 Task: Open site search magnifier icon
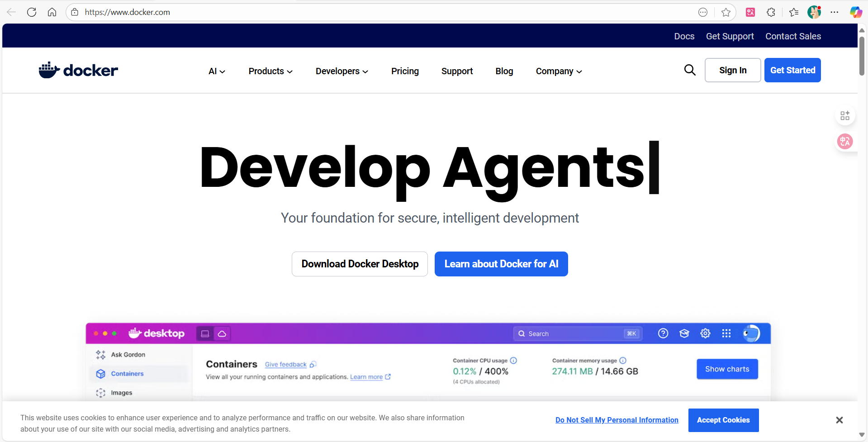(690, 70)
